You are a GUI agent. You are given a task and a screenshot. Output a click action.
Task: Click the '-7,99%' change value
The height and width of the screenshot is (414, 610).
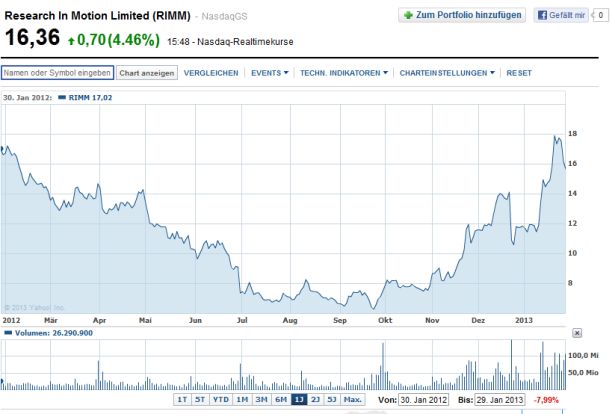[x=546, y=400]
